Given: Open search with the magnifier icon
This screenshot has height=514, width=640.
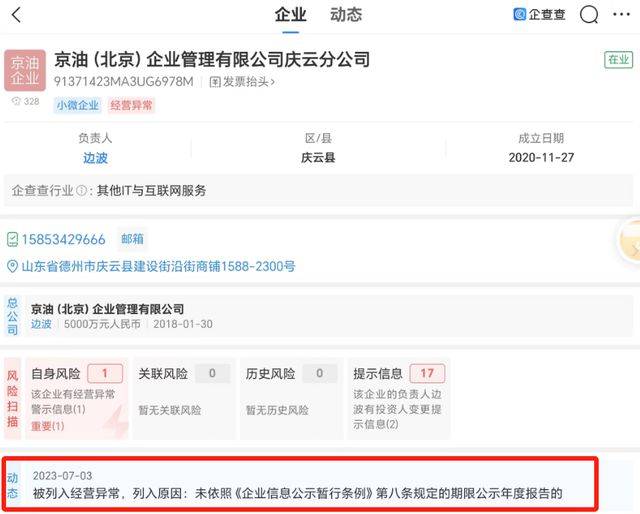Looking at the screenshot, I should [589, 15].
